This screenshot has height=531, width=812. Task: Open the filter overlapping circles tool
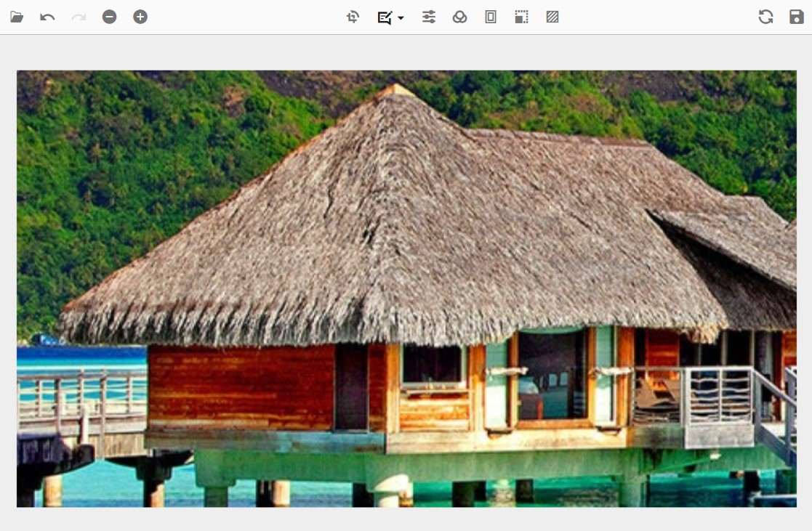click(x=459, y=17)
